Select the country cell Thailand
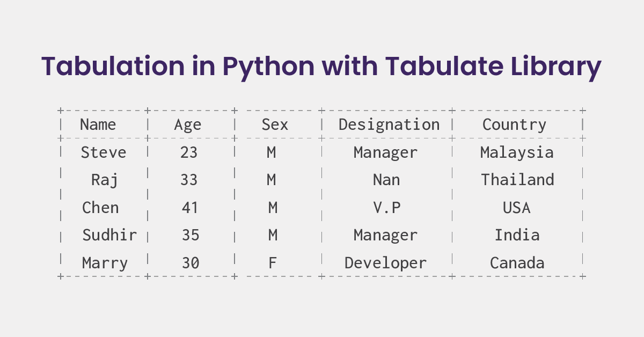 point(517,180)
